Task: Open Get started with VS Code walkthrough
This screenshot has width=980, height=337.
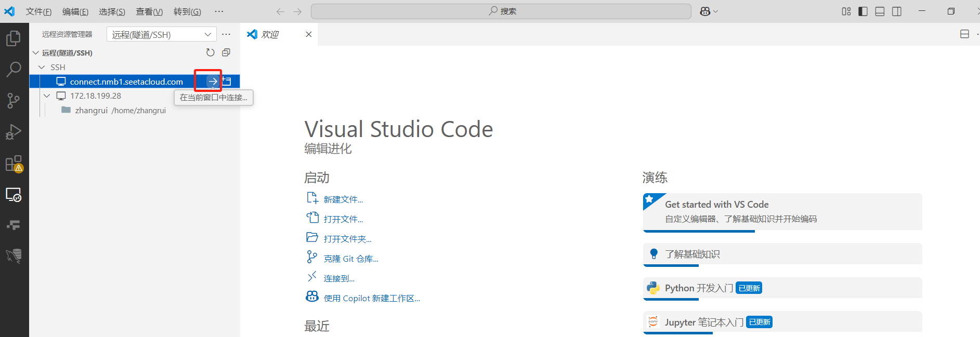Action: [782, 212]
